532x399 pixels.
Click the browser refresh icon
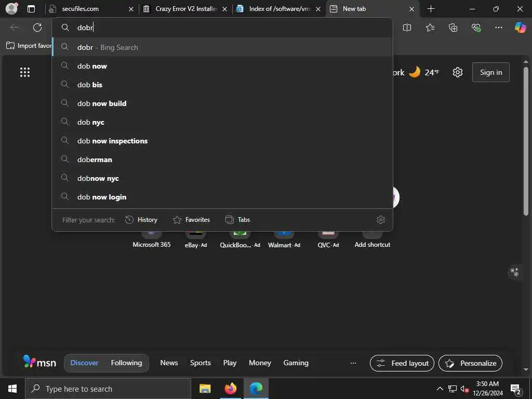[37, 28]
